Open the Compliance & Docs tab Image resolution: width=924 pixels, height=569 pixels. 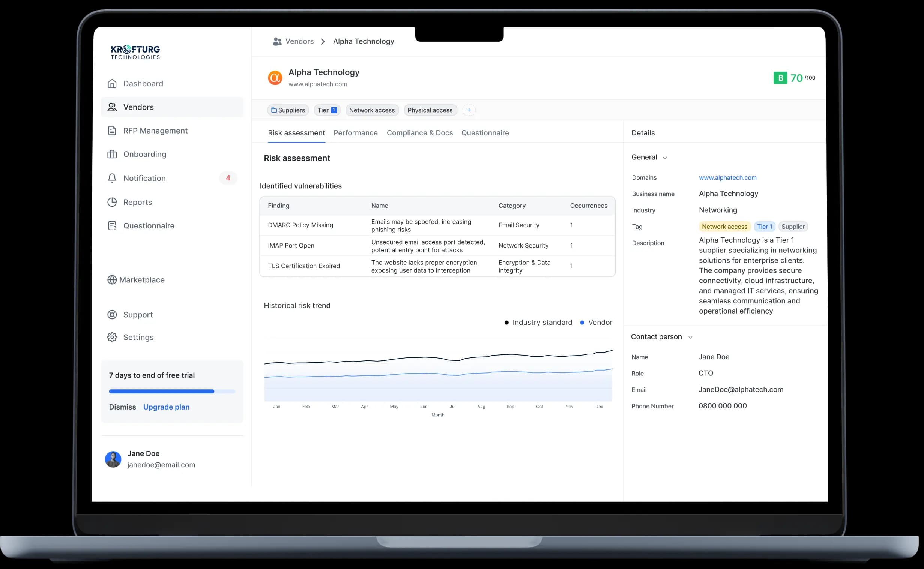(420, 133)
